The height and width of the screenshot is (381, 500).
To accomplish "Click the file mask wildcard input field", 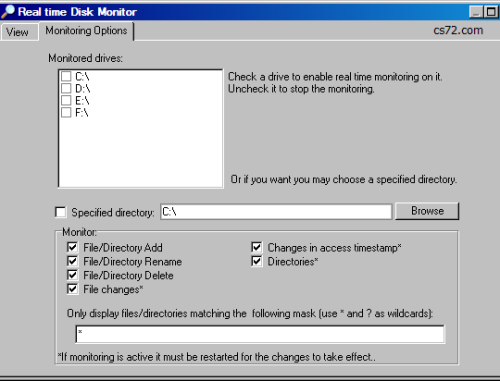I will pyautogui.click(x=260, y=334).
